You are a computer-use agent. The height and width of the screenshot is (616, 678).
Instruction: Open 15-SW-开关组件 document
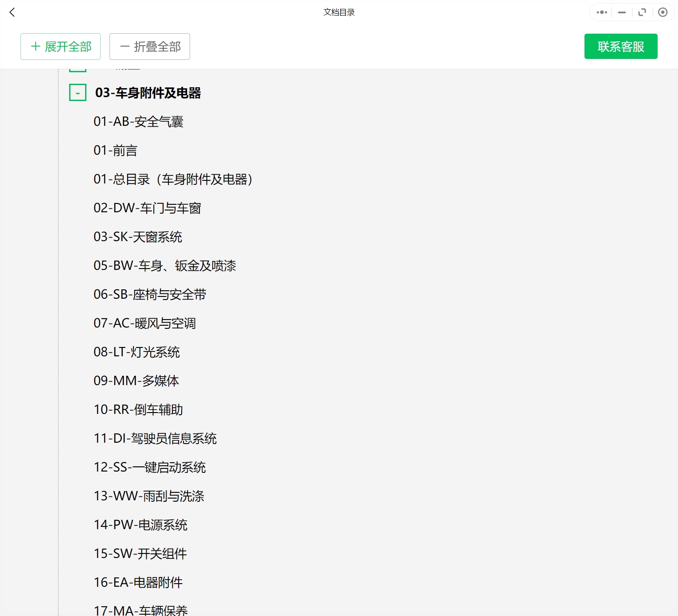click(140, 554)
